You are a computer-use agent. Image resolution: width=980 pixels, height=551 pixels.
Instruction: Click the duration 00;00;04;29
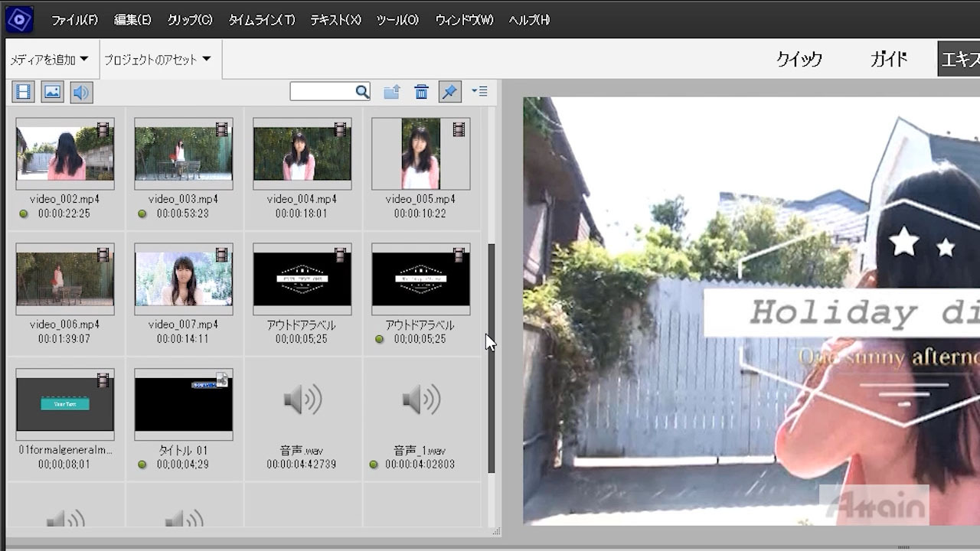(x=184, y=465)
